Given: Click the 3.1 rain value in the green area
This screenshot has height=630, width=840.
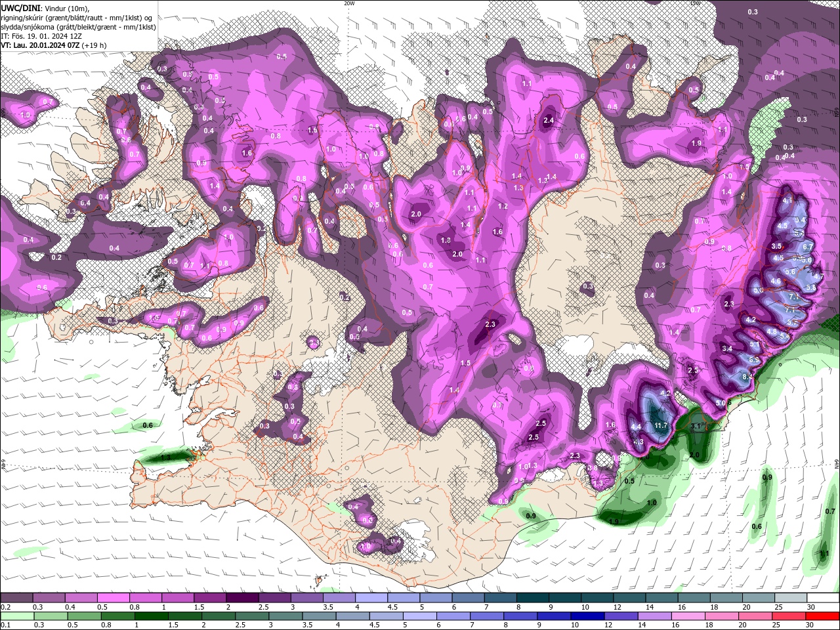Looking at the screenshot, I should click(x=696, y=427).
